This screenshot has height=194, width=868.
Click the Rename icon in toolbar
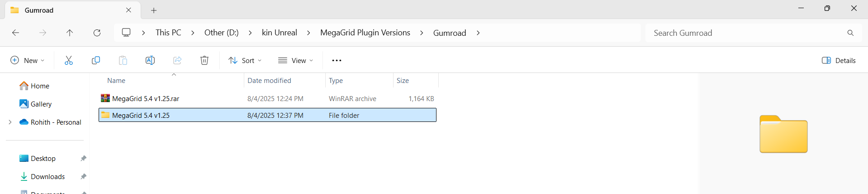click(150, 60)
